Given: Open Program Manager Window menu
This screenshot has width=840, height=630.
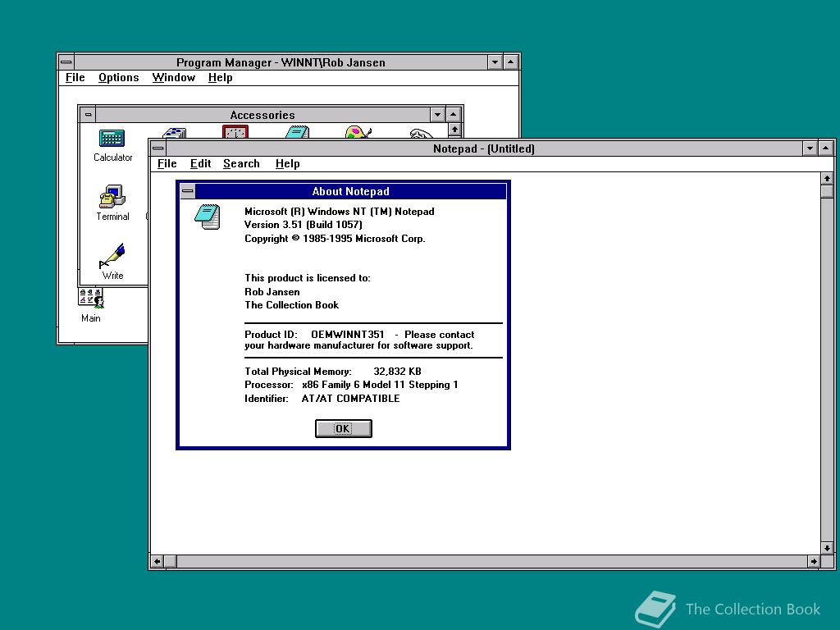Looking at the screenshot, I should pos(174,78).
